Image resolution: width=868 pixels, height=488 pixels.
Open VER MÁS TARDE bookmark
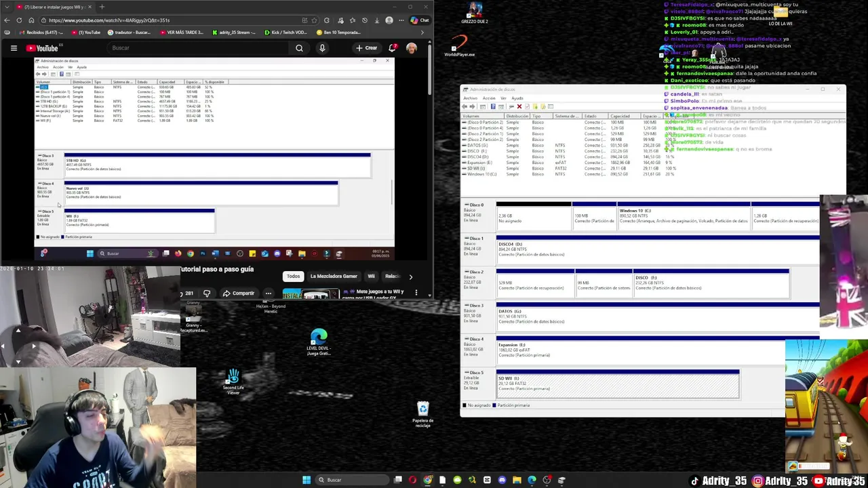(182, 33)
